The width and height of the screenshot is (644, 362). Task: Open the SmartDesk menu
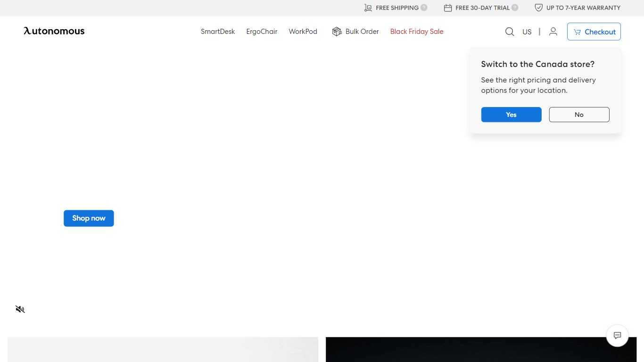(x=218, y=32)
